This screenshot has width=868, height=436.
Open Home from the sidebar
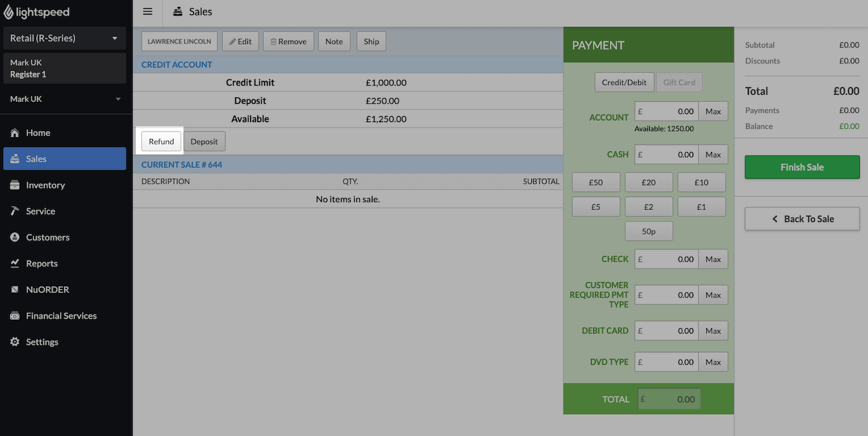click(x=38, y=133)
